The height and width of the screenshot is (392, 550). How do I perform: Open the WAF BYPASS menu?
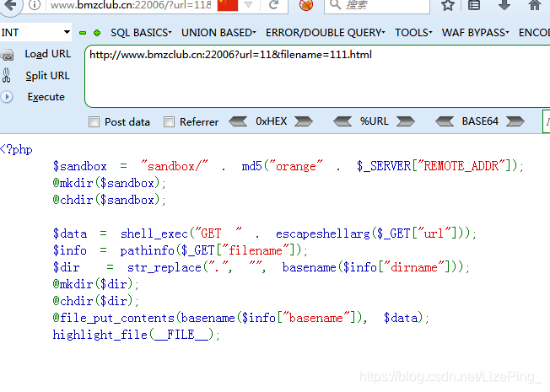[x=475, y=33]
